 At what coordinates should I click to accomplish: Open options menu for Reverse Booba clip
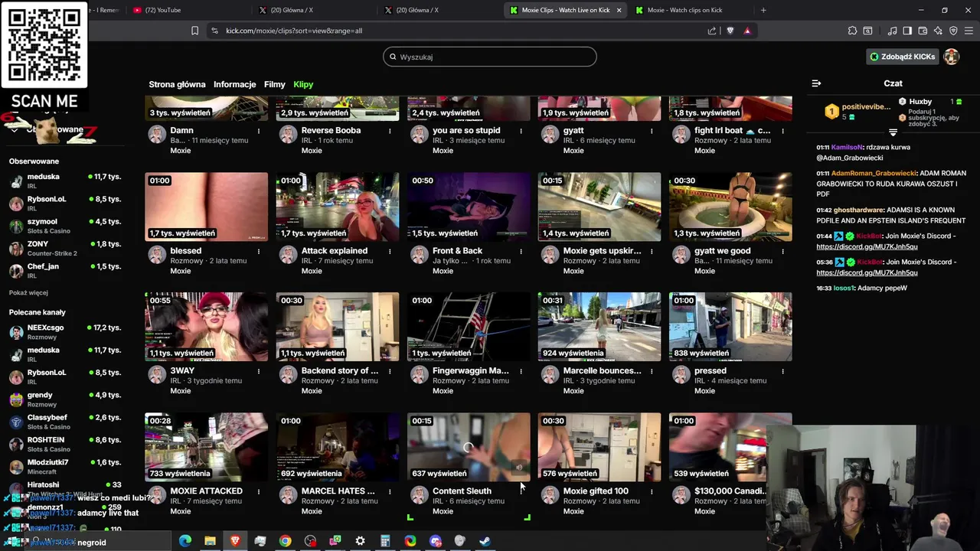tap(390, 131)
